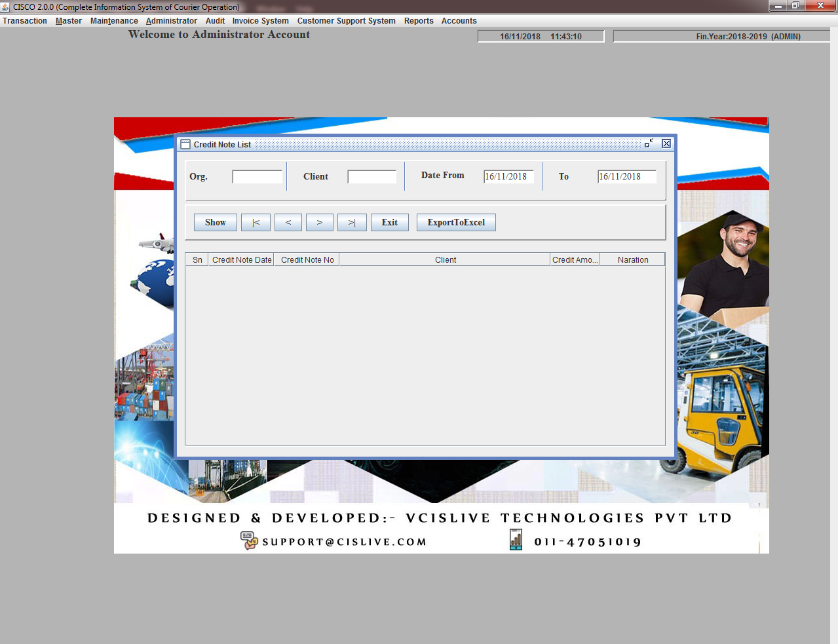Select the Credit Note No column header
The height and width of the screenshot is (644, 838).
pyautogui.click(x=307, y=260)
